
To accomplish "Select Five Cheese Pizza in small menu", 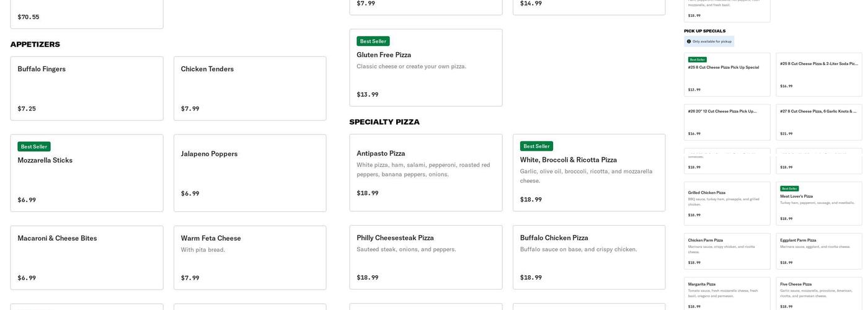I will point(818,294).
